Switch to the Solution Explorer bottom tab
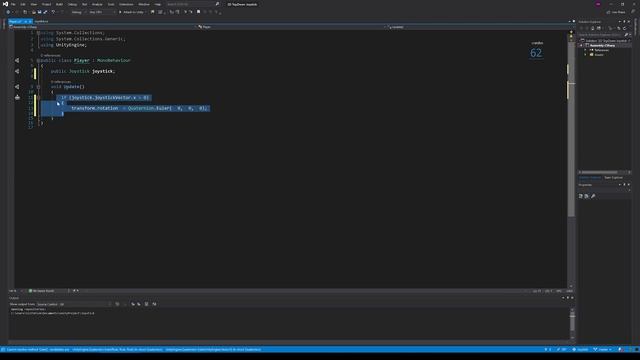The width and height of the screenshot is (640, 360). point(590,178)
